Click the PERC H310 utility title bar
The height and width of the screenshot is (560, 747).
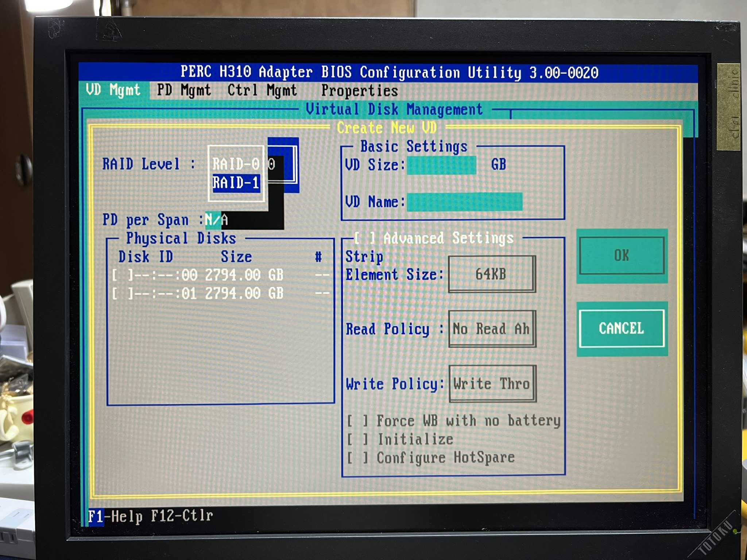click(x=389, y=72)
